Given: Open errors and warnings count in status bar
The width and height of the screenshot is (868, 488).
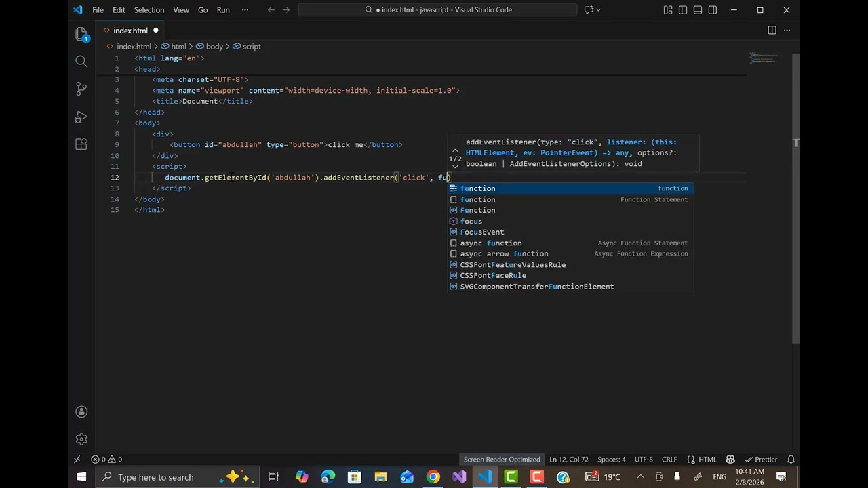Looking at the screenshot, I should click(107, 459).
